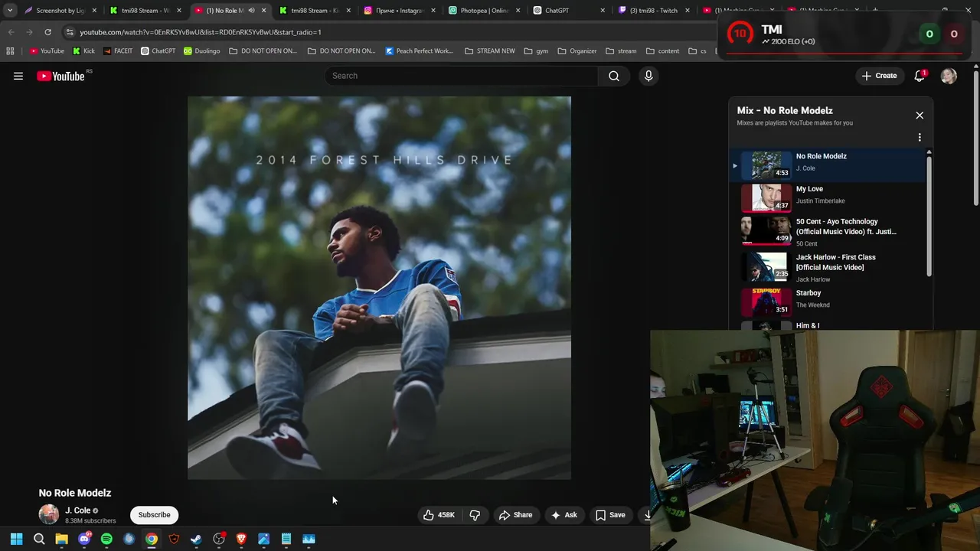Viewport: 980px width, 551px height.
Task: Select 50 Cent Ayo Technology playlist item
Action: 828,232
